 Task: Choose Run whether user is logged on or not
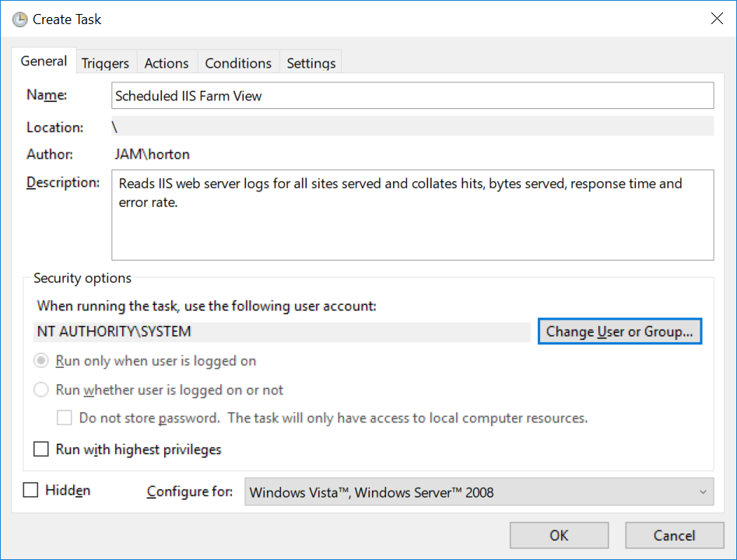41,390
